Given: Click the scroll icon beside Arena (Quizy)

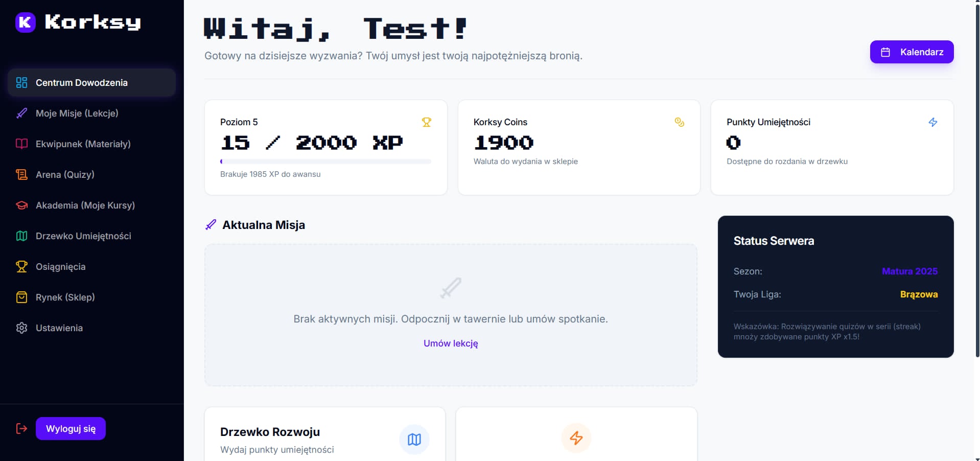Looking at the screenshot, I should (x=21, y=175).
